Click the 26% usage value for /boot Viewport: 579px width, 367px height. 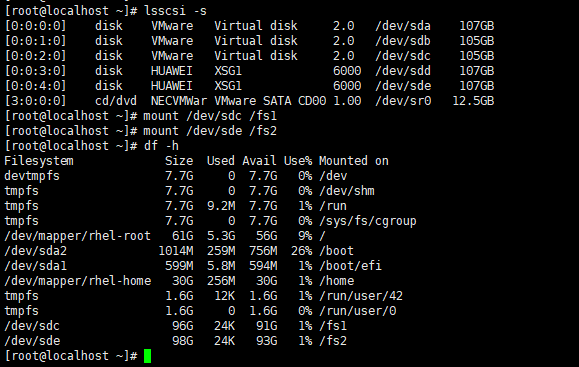[x=301, y=251]
